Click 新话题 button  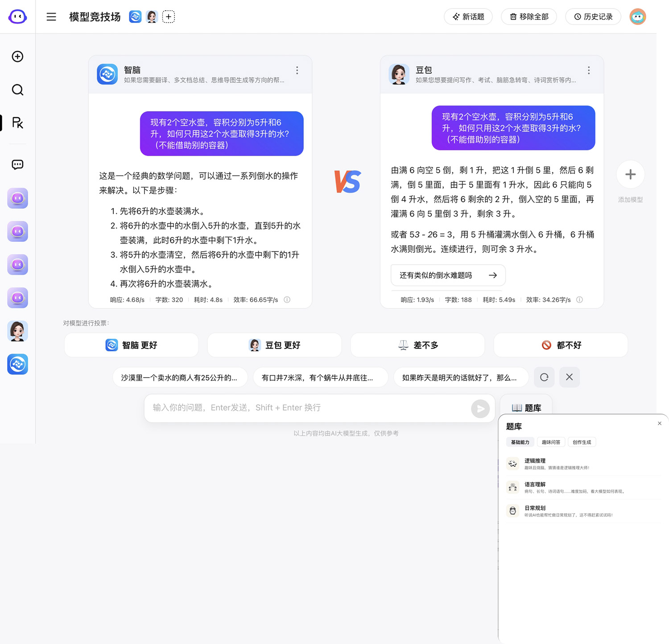468,17
